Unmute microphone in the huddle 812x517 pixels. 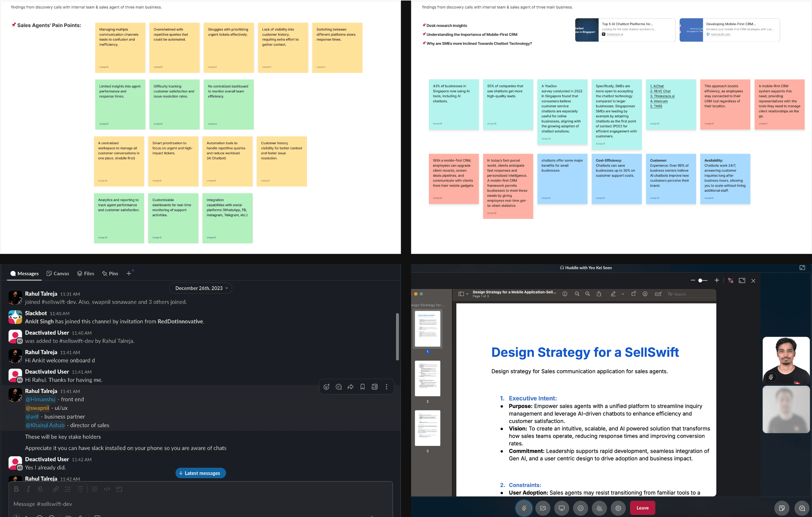(x=524, y=508)
